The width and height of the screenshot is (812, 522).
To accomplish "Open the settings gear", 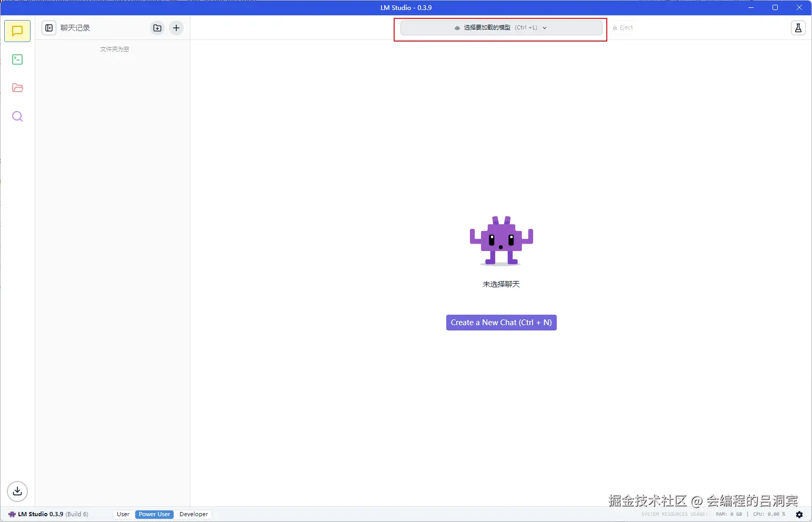I will tap(799, 514).
